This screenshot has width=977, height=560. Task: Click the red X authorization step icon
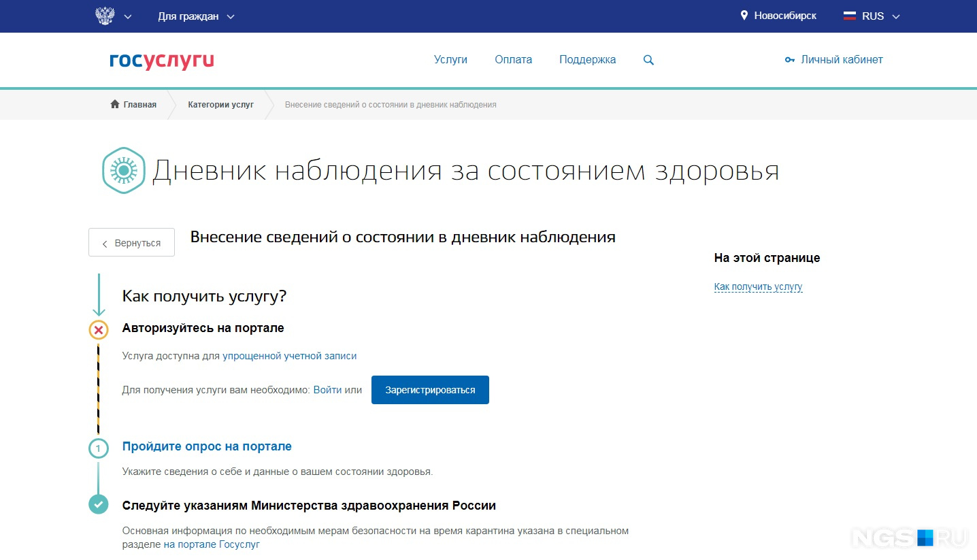click(99, 331)
